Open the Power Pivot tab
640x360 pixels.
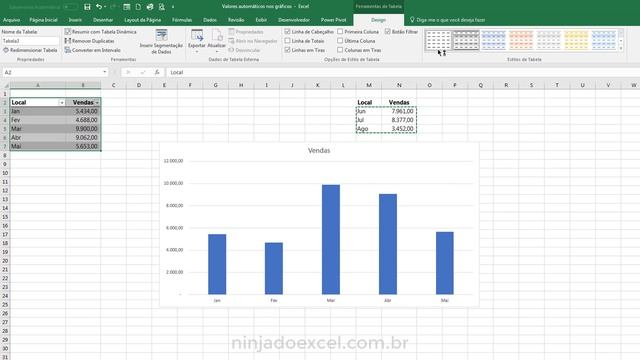point(333,20)
